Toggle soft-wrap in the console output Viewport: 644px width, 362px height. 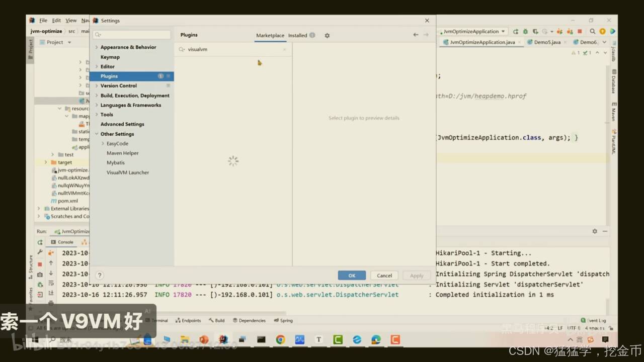pos(50,283)
